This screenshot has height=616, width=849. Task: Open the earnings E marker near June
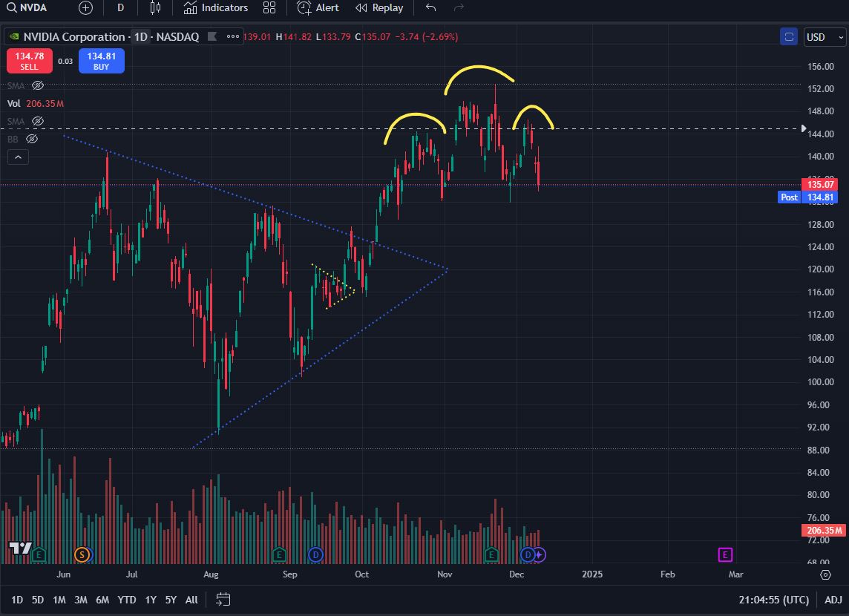[x=39, y=554]
